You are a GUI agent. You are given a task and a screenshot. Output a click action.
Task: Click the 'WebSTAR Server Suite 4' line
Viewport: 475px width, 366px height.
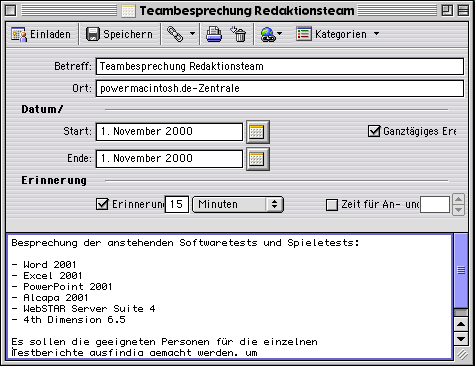[x=83, y=309]
